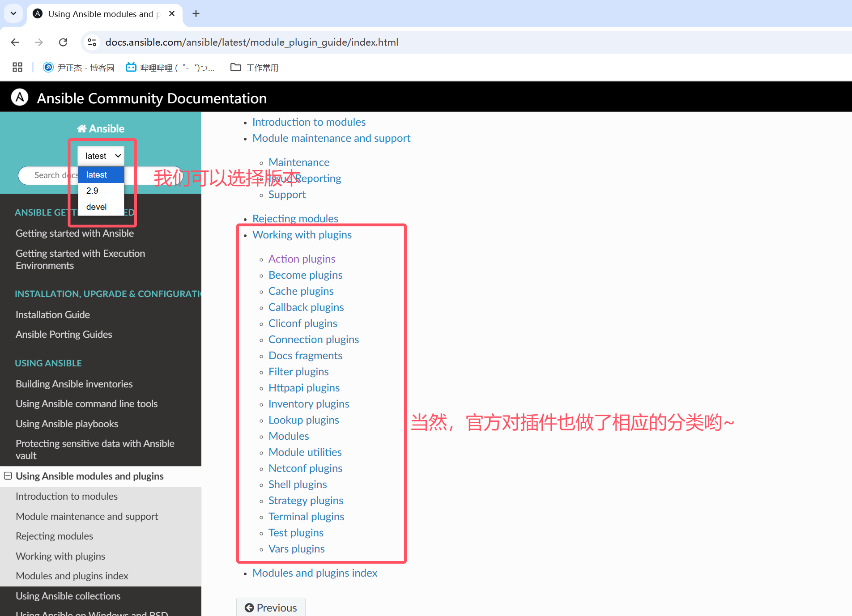The width and height of the screenshot is (852, 616).
Task: Open the 哔哩哔哩 bookmark
Action: point(170,68)
